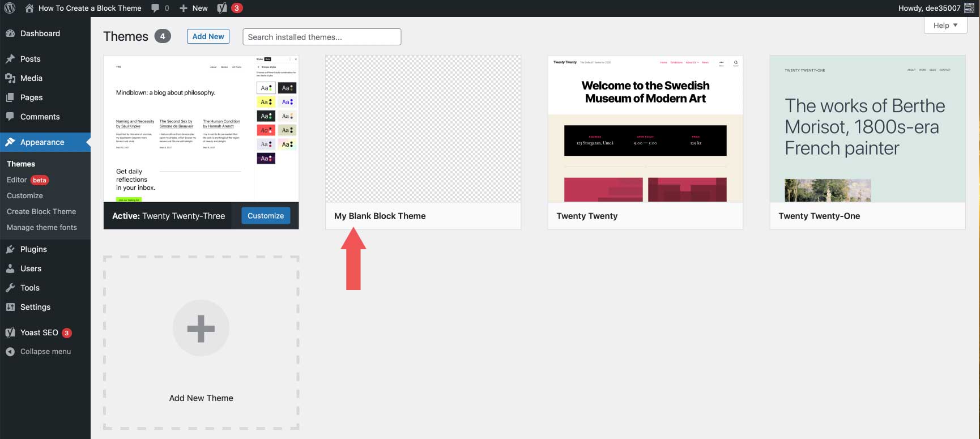Click the theme count badge showing 4
The width and height of the screenshot is (980, 439).
click(x=163, y=36)
